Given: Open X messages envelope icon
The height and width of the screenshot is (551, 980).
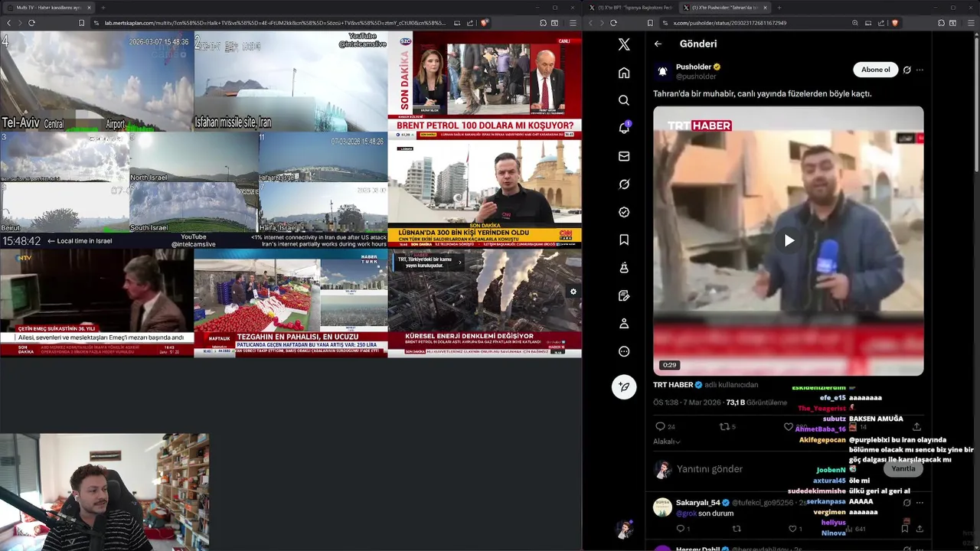Looking at the screenshot, I should 624,156.
